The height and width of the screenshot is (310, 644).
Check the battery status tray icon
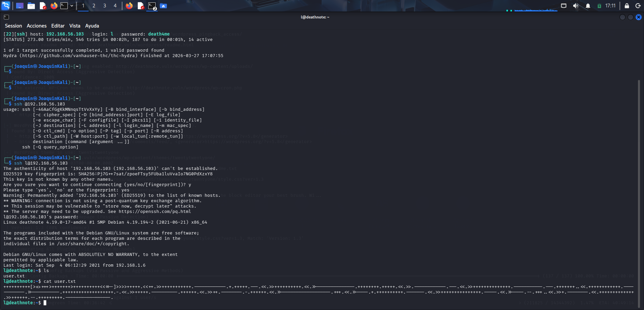click(599, 6)
